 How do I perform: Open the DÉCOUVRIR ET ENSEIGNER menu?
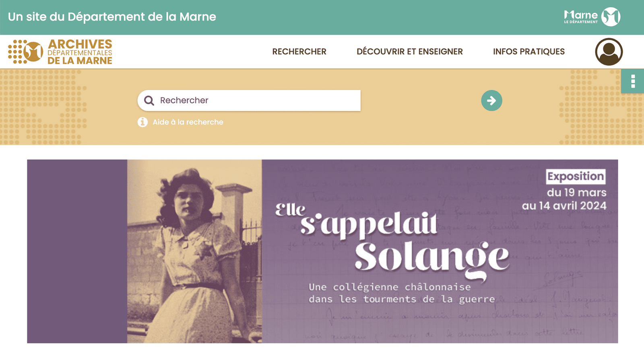[x=409, y=52]
